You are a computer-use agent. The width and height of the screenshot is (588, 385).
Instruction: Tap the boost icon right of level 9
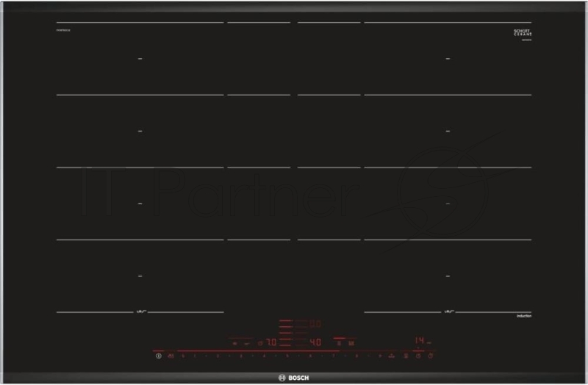[x=392, y=356]
